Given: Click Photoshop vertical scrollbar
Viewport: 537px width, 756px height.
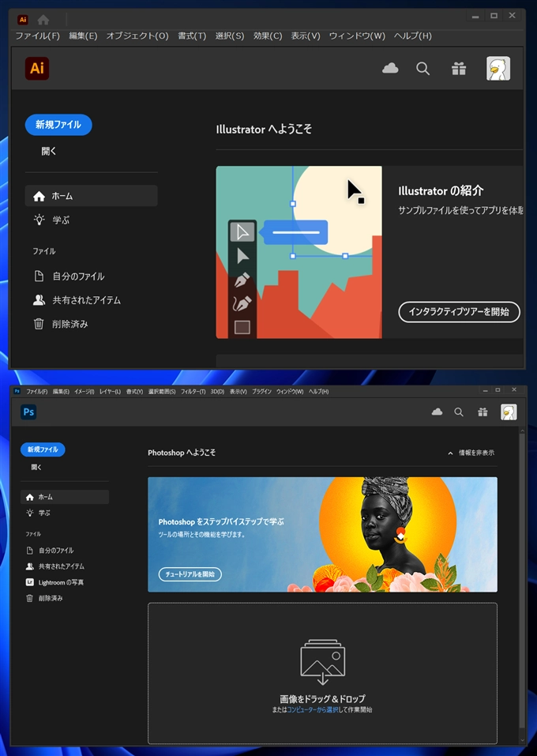Looking at the screenshot, I should tap(523, 580).
